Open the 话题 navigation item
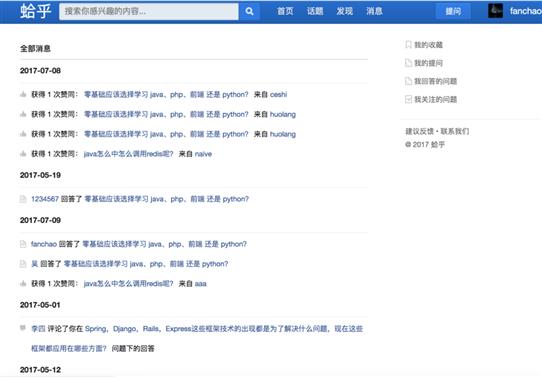The image size is (542, 379). tap(315, 11)
